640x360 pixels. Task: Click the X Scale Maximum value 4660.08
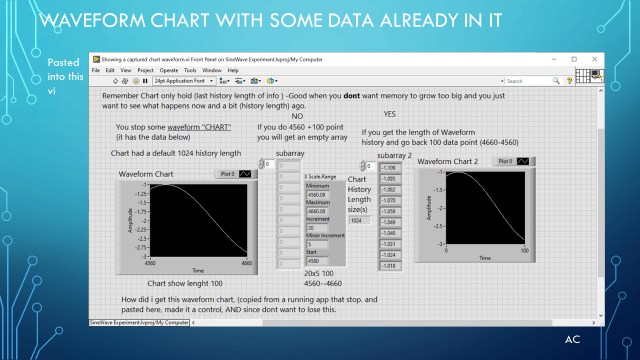point(317,211)
